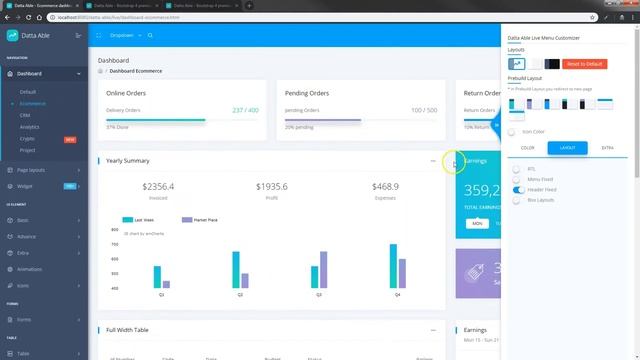Image resolution: width=640 pixels, height=360 pixels.
Task: Open the CRM dashboard menu item
Action: point(25,116)
